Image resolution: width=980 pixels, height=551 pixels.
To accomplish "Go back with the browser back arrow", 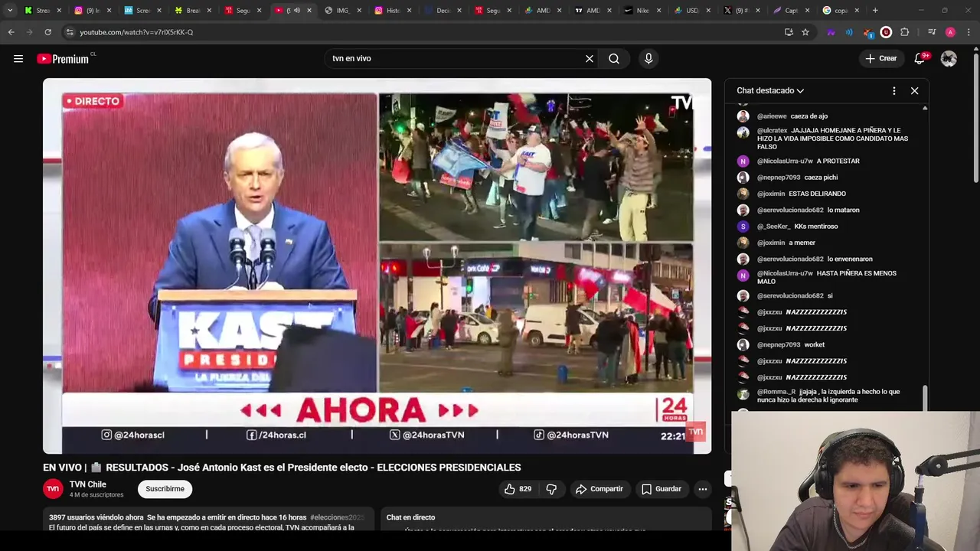I will 11,32.
